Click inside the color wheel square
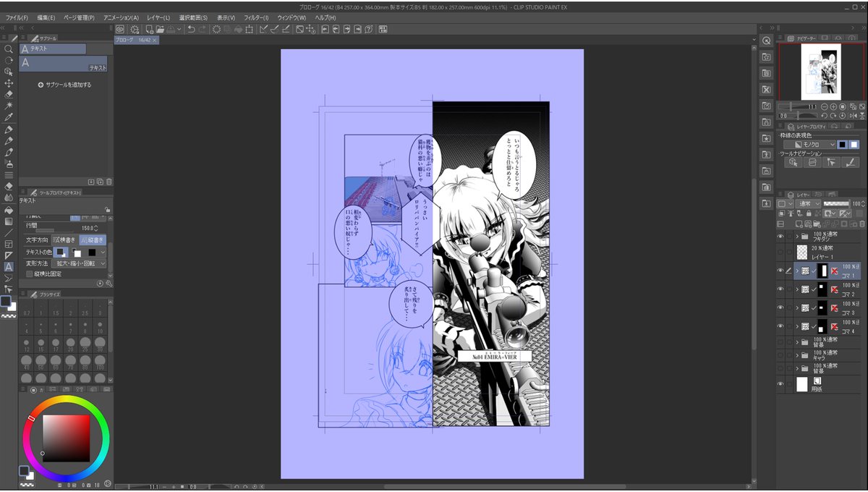This screenshot has height=492, width=868. (x=66, y=438)
